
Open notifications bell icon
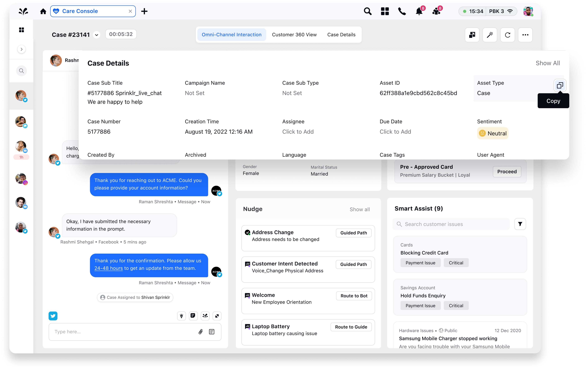[x=419, y=11]
